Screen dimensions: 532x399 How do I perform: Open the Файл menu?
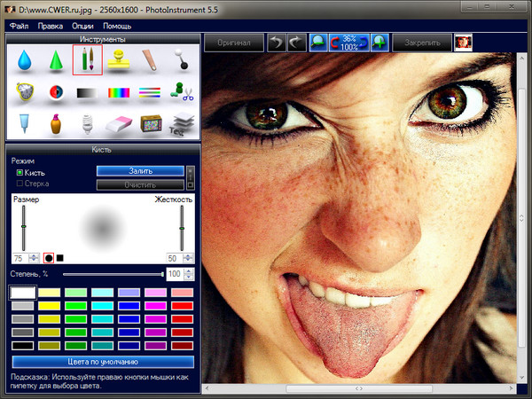tap(19, 26)
